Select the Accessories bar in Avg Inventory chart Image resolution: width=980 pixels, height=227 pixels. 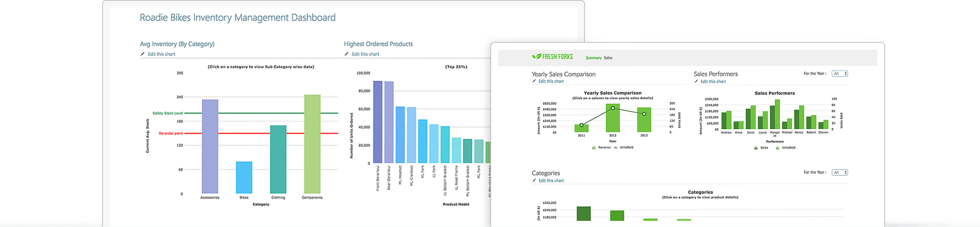coord(210,146)
